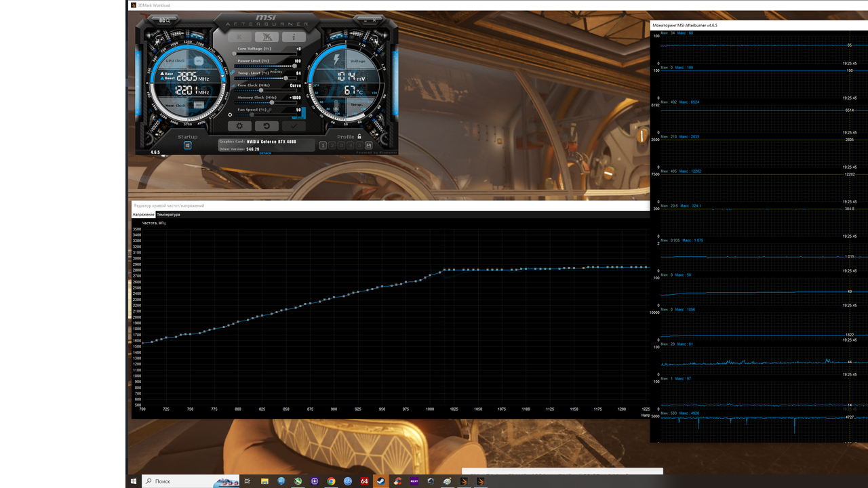
Task: Click the Core Clock slider
Action: tap(266, 90)
